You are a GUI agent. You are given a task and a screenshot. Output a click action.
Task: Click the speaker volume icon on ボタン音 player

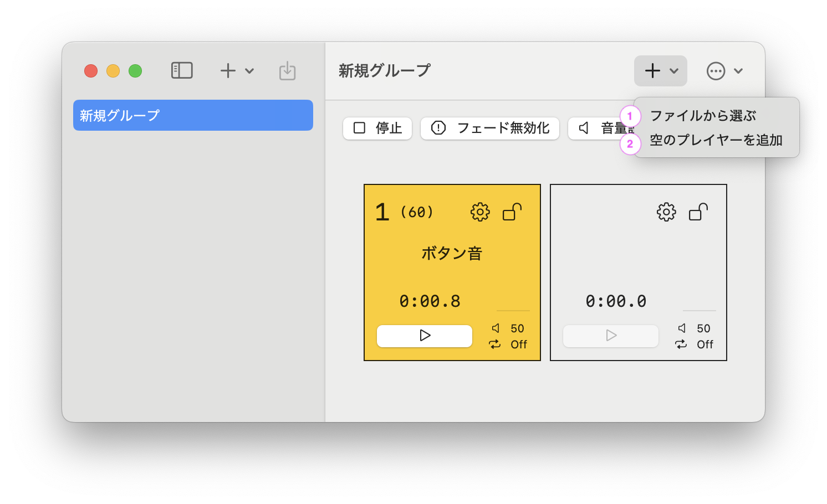point(496,328)
